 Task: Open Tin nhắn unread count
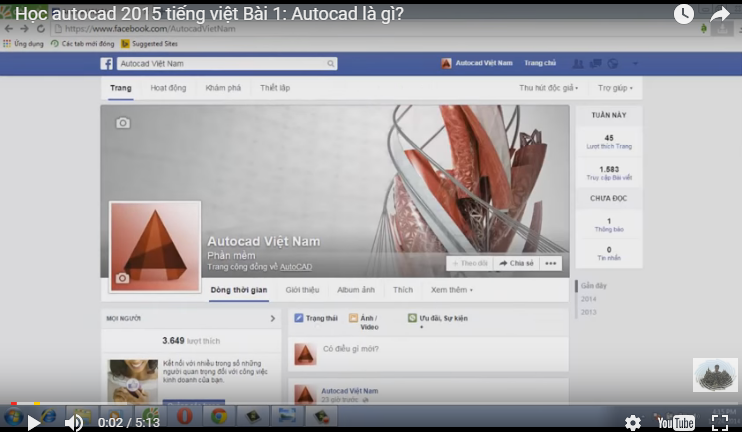609,253
